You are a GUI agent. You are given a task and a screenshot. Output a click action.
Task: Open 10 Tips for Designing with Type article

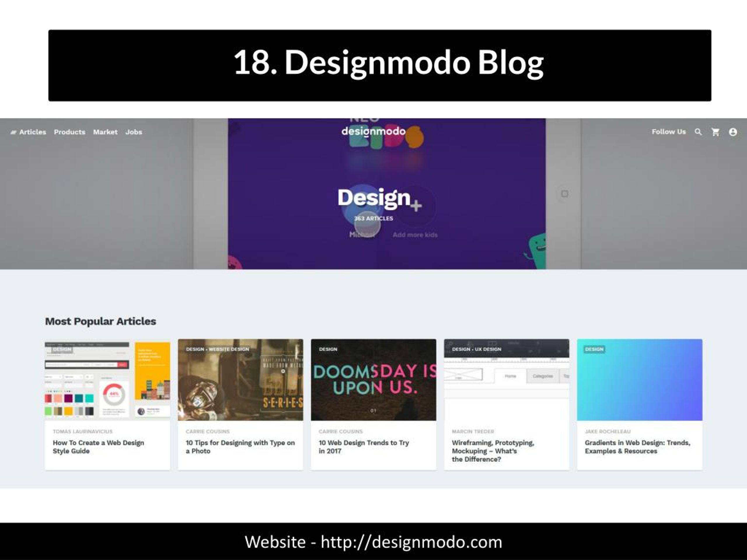tap(240, 447)
